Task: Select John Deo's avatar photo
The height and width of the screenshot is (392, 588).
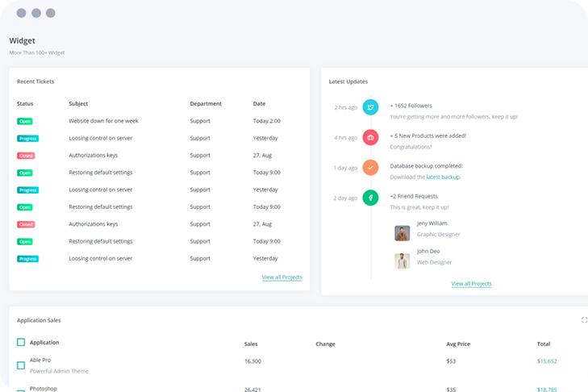Action: [x=402, y=261]
